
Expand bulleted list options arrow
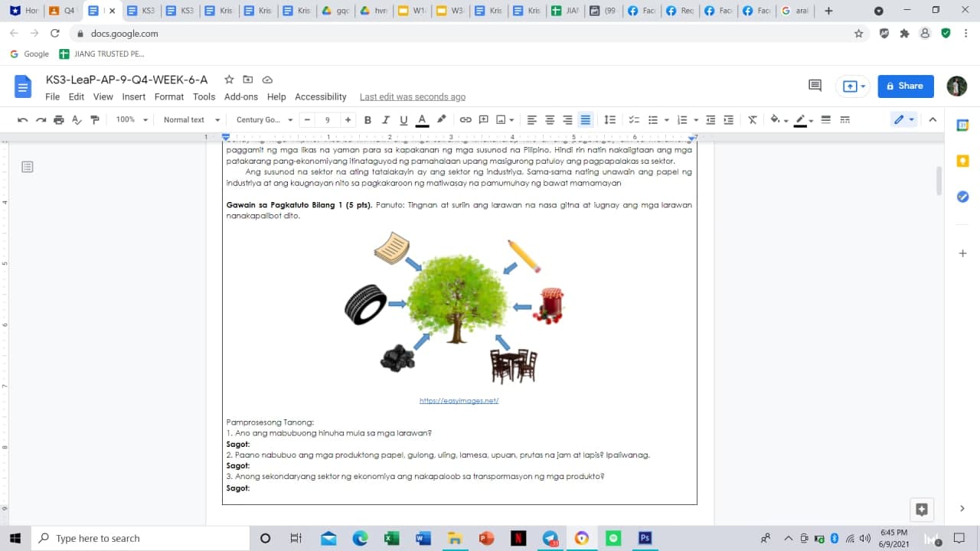pyautogui.click(x=666, y=120)
